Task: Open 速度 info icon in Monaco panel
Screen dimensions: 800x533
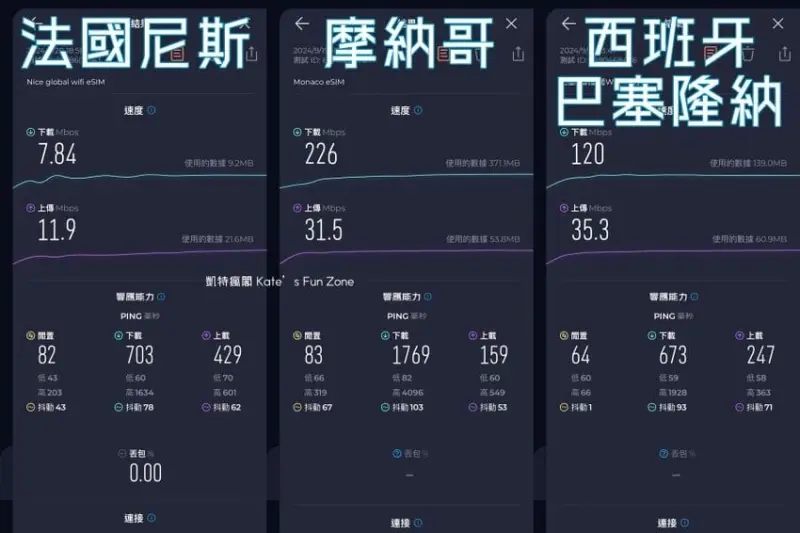Action: (418, 110)
